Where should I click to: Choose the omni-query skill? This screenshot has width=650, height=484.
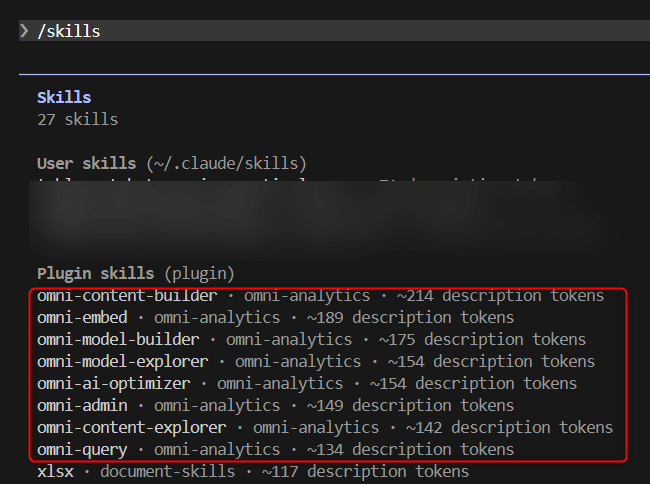[x=82, y=450]
